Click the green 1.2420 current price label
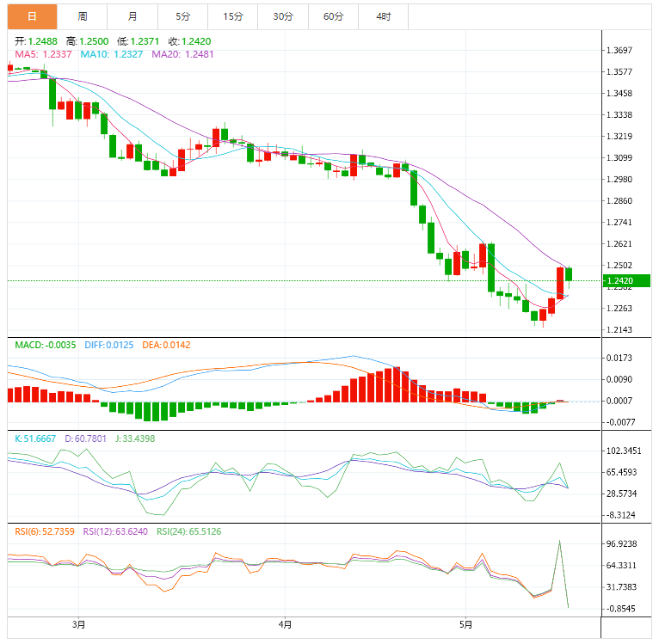Screen dimensions: 659x644 click(x=626, y=280)
